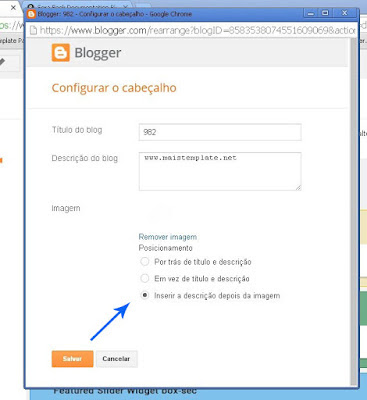Click the 'Remover imagem' link
Screen dimensions: 367x400
point(168,237)
